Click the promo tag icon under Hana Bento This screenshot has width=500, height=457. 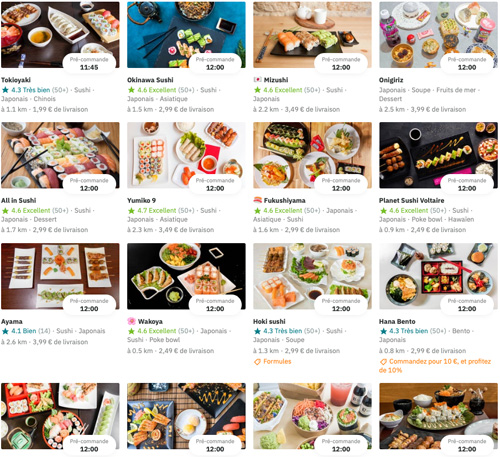coord(383,362)
